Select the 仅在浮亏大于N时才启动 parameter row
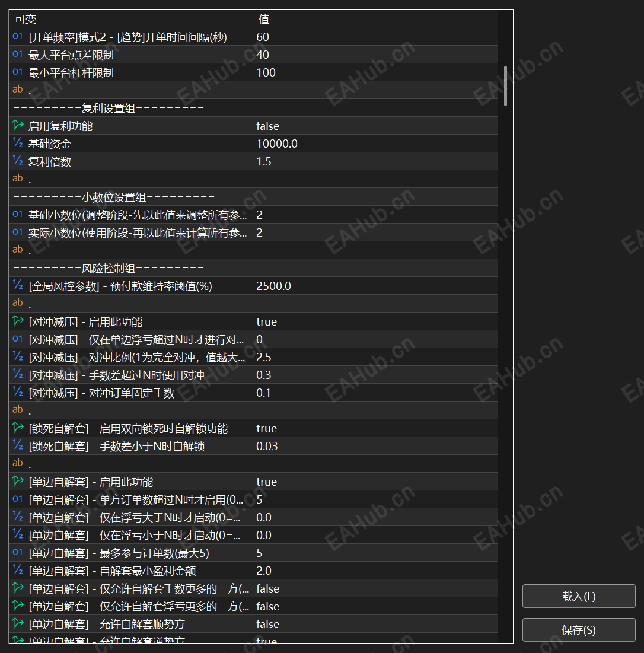 254,517
